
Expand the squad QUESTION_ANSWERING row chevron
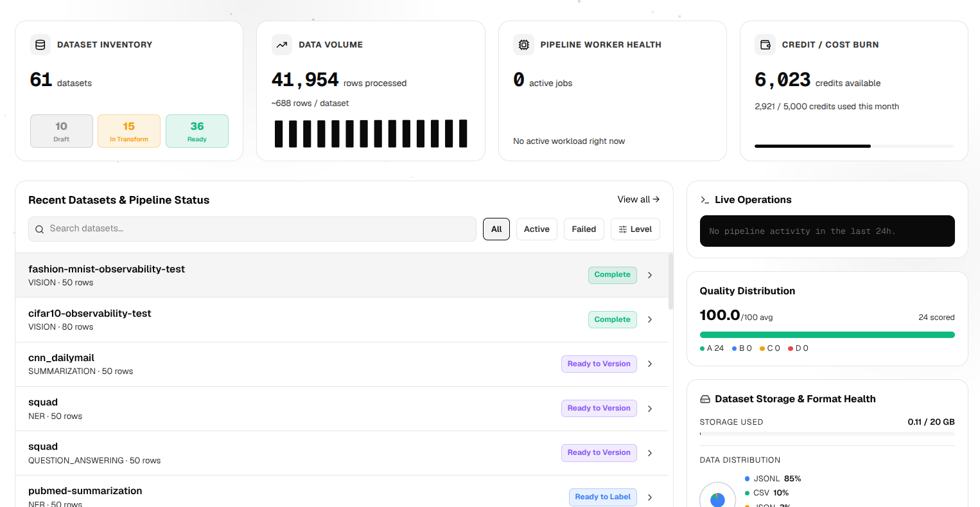point(650,453)
